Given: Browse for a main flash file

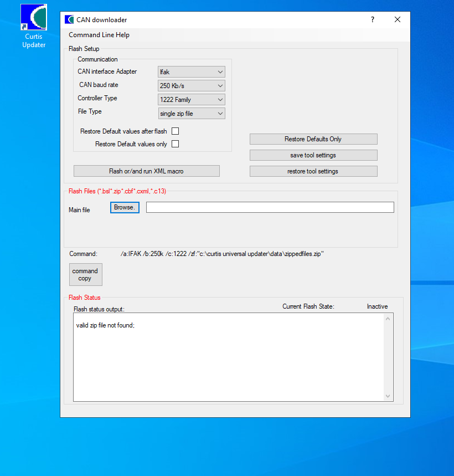Looking at the screenshot, I should (x=124, y=207).
